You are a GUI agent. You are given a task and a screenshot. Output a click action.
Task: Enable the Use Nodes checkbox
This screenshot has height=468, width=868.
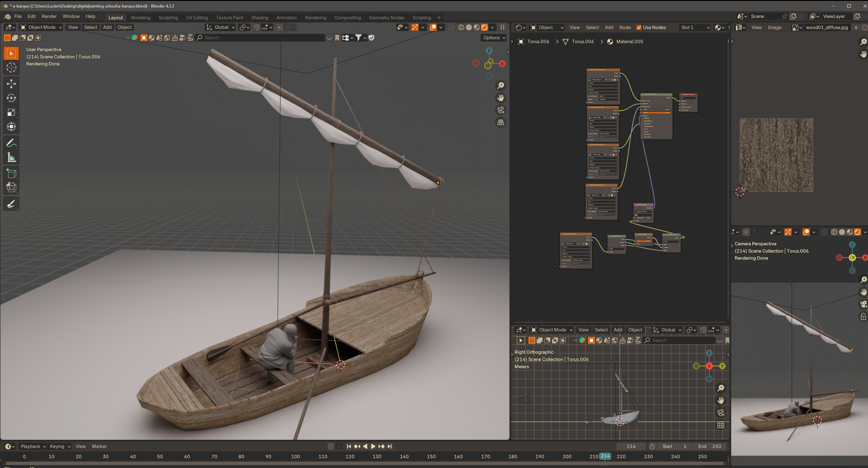(x=639, y=28)
